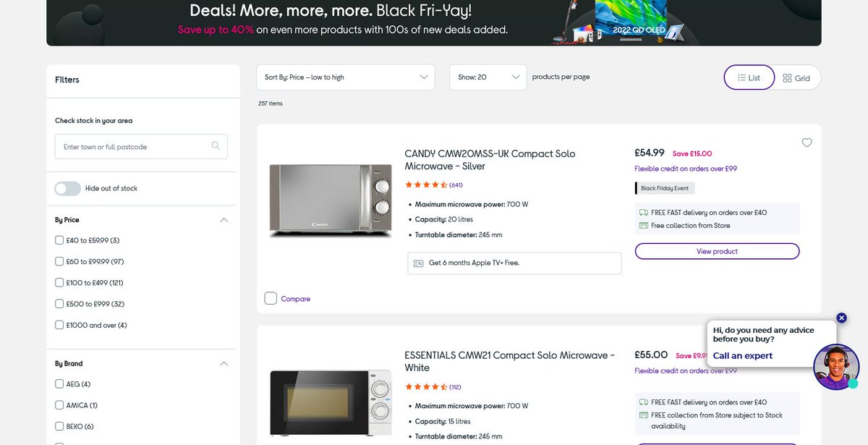Close the call an expert popup
This screenshot has height=445, width=868.
click(x=841, y=318)
